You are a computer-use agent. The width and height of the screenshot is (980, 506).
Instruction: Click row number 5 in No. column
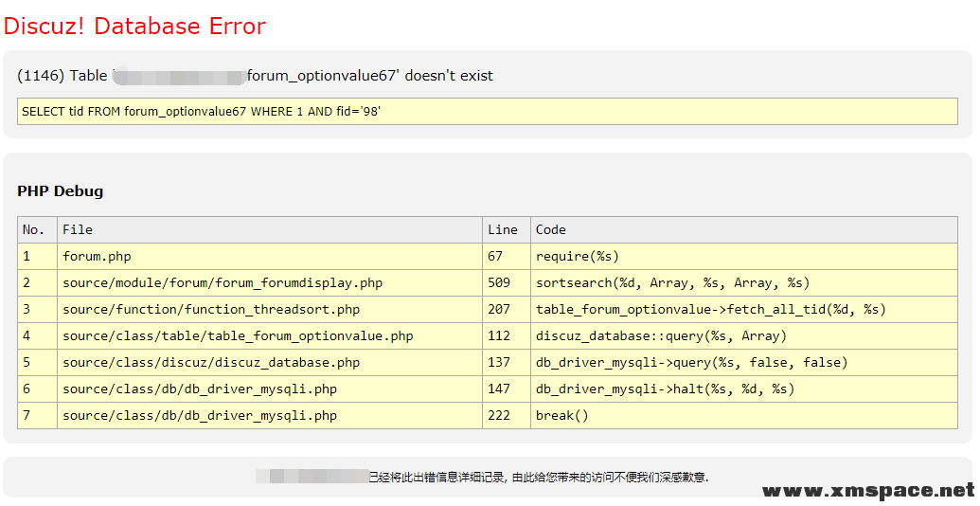(x=38, y=362)
